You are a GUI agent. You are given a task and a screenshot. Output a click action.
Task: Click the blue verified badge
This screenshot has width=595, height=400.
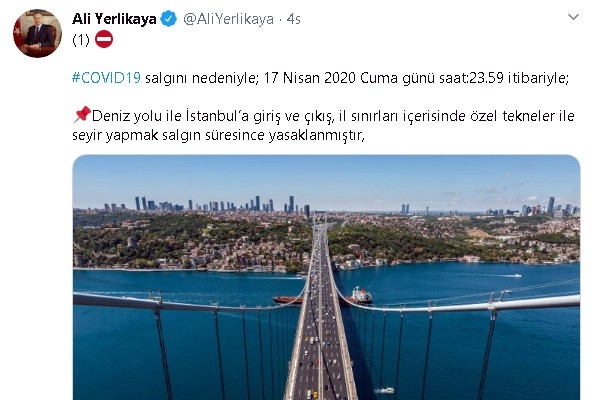pos(169,19)
